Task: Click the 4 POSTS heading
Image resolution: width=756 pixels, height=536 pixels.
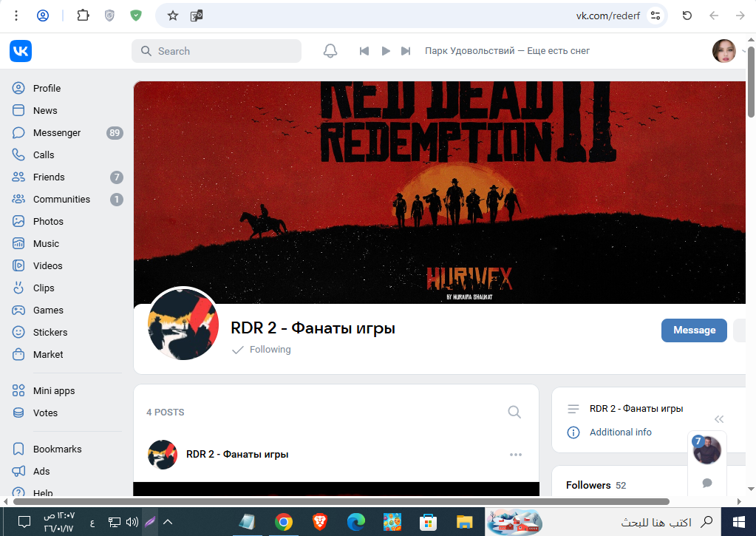Action: [166, 413]
